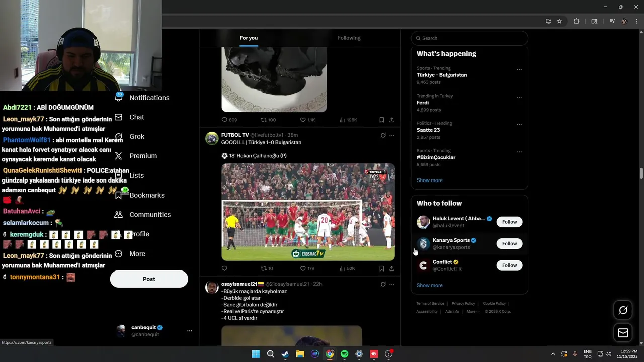This screenshot has height=362, width=644.
Task: View analytics showing 196K views
Action: point(348,120)
